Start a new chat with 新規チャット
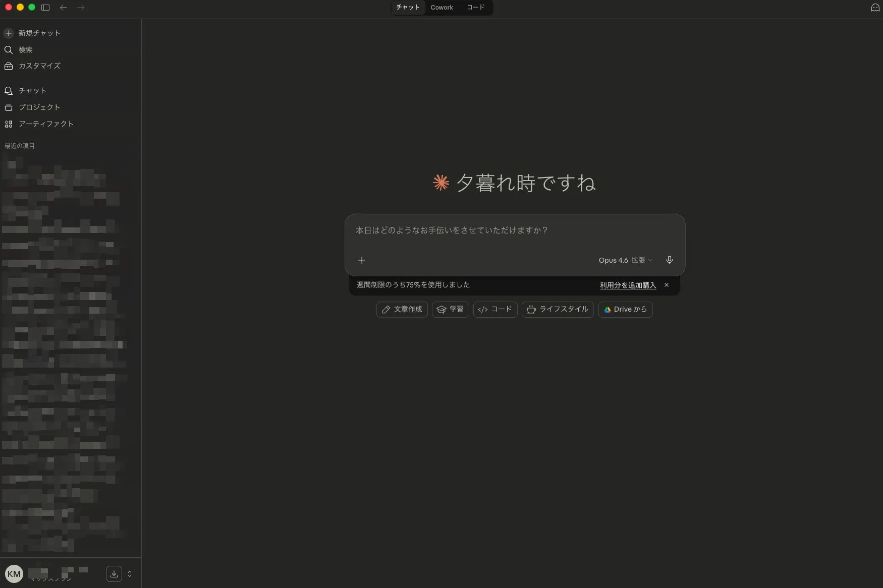Image resolution: width=883 pixels, height=588 pixels. coord(32,33)
